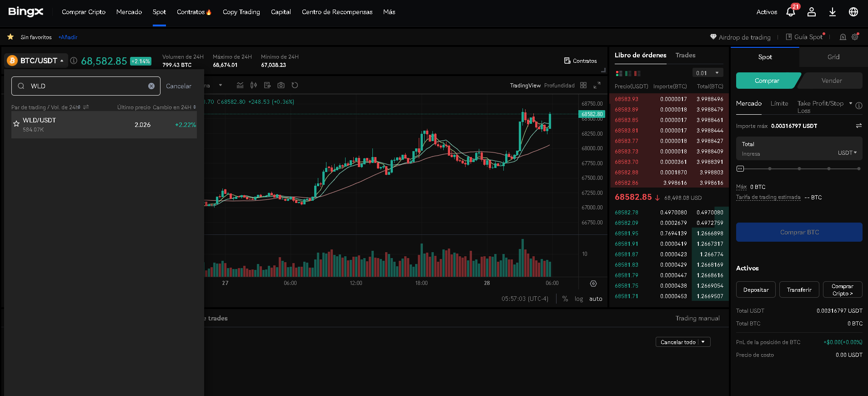Click the chart order-editing settings icon

click(x=267, y=85)
